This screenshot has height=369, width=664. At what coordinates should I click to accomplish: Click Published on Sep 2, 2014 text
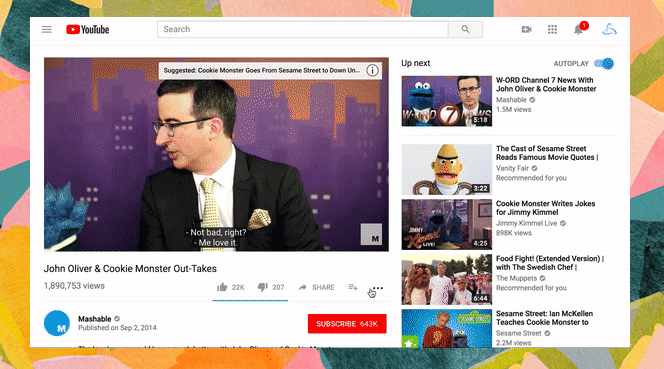pos(117,328)
